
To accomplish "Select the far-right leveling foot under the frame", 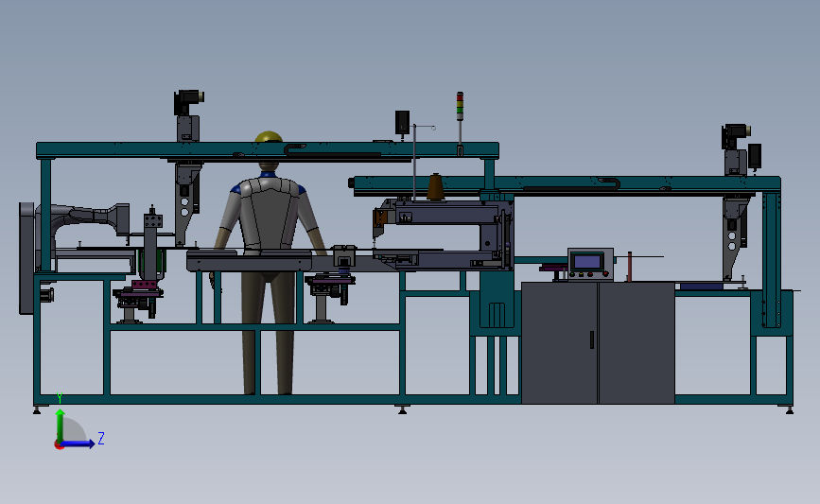I will pos(789,410).
